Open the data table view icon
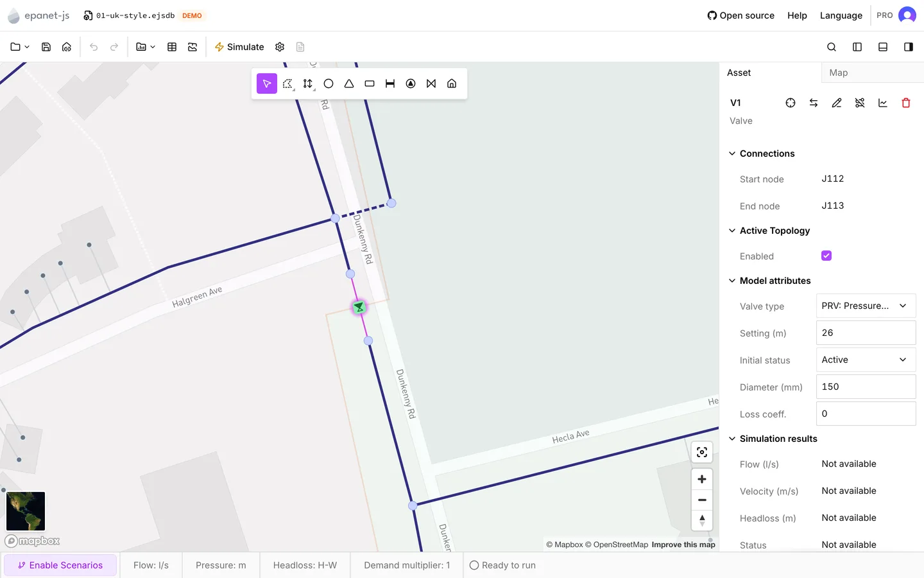 [172, 47]
